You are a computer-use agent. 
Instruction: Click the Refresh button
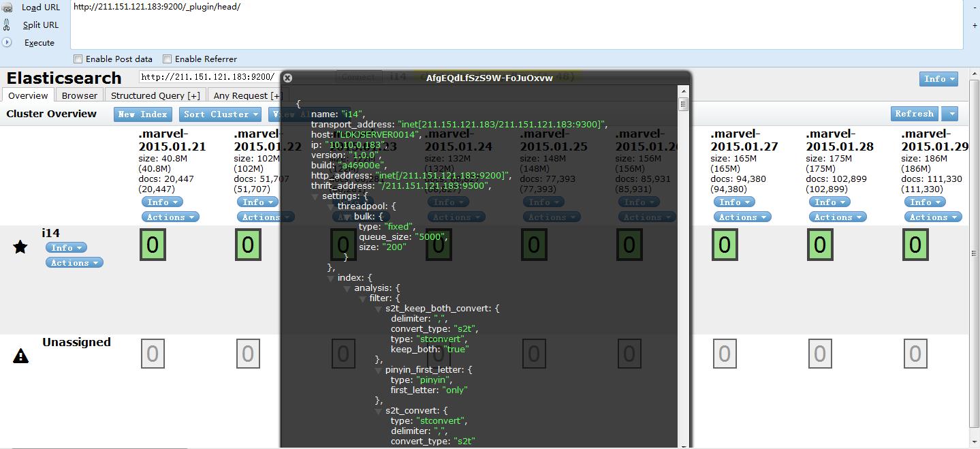pyautogui.click(x=915, y=114)
